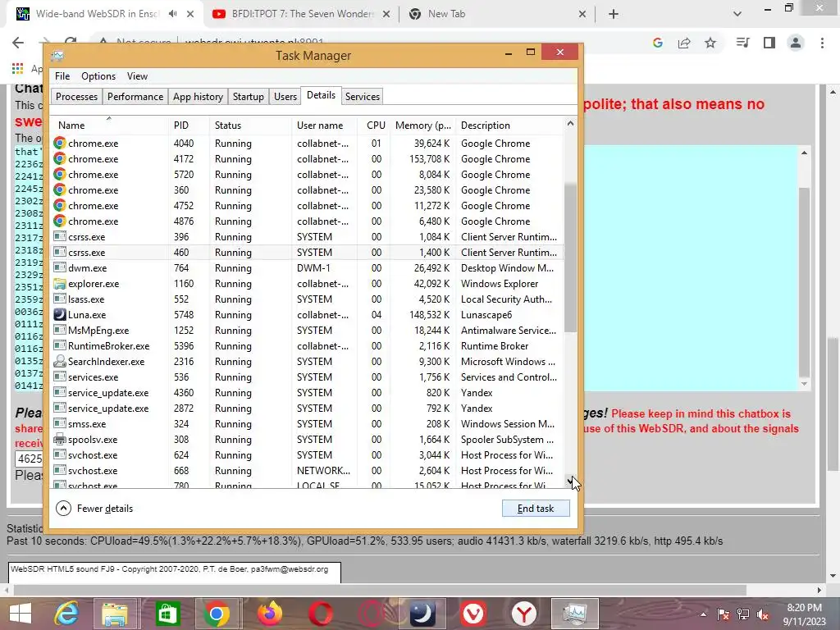Screen dimensions: 840x630
Task: Open Chrome media control icon
Action: [742, 43]
